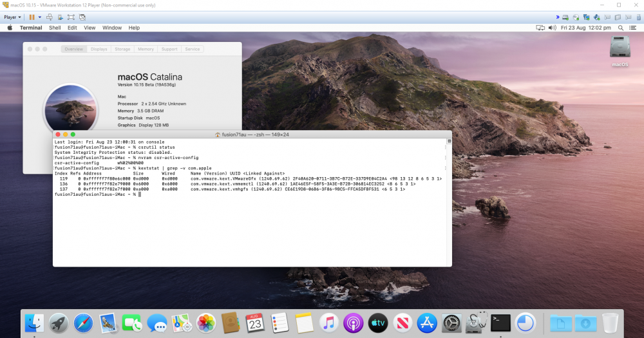The width and height of the screenshot is (644, 338).
Task: Open Reminders from the Dock
Action: click(x=279, y=323)
